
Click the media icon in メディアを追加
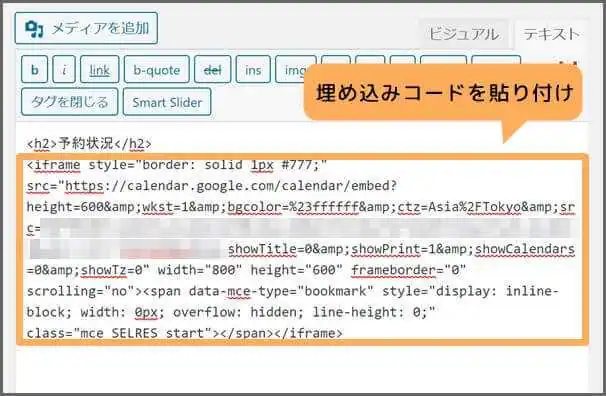[x=34, y=29]
